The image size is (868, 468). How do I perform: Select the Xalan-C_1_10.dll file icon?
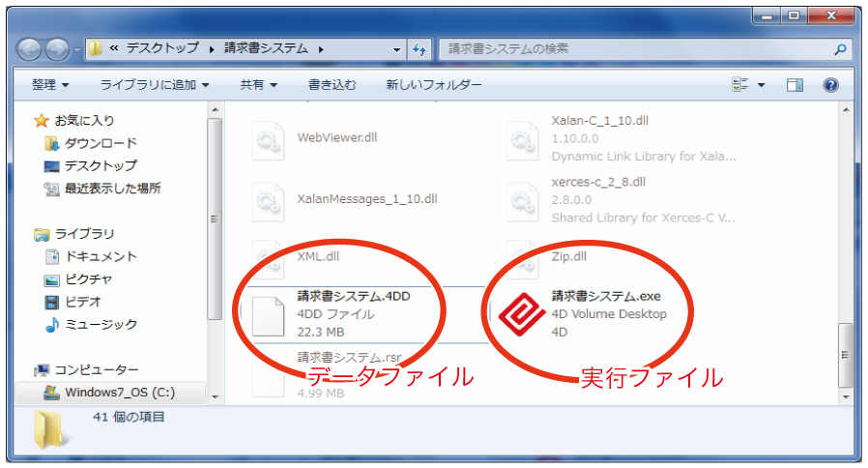tap(523, 141)
